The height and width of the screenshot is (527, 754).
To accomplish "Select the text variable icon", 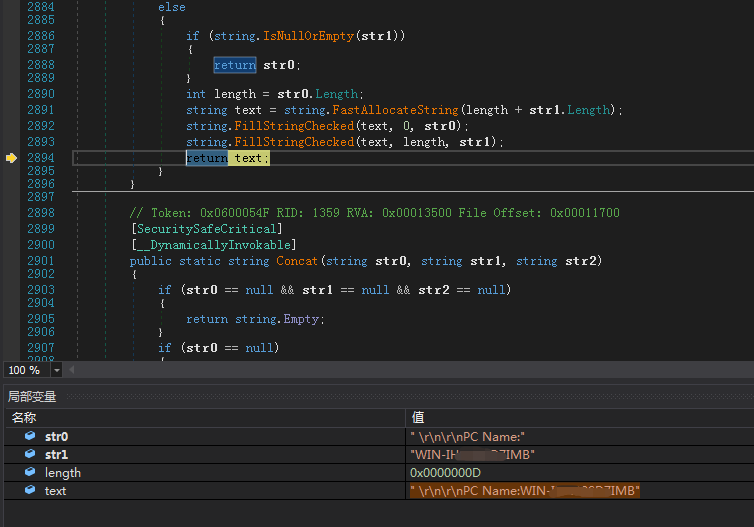I will pyautogui.click(x=30, y=490).
